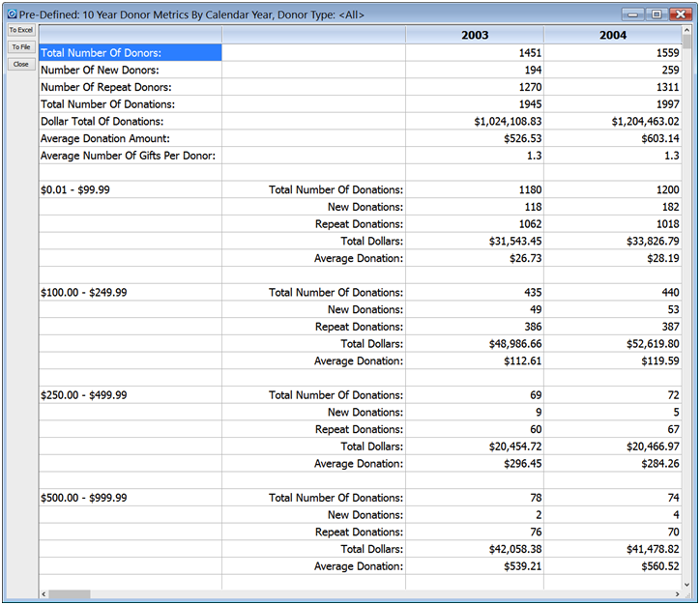
Task: Click the 1200 donations cell
Action: tap(613, 189)
